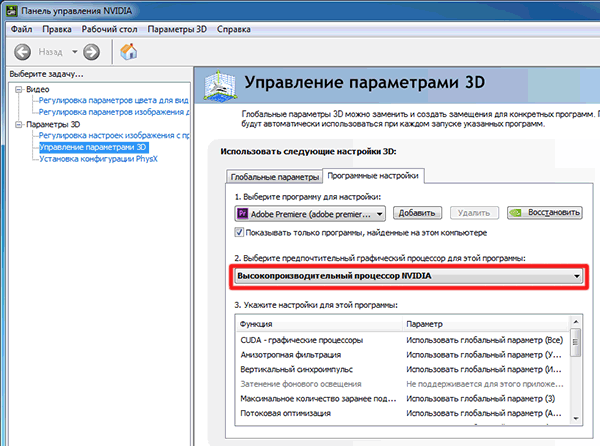Open back history dropdown arrow next to Назад
The width and height of the screenshot is (600, 446).
75,52
